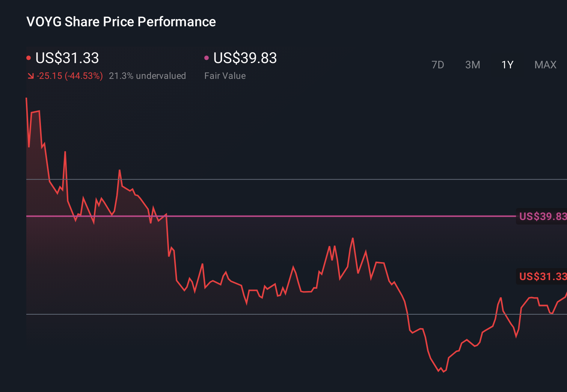This screenshot has height=392, width=567.
Task: Show the MAX price history
Action: pos(545,65)
